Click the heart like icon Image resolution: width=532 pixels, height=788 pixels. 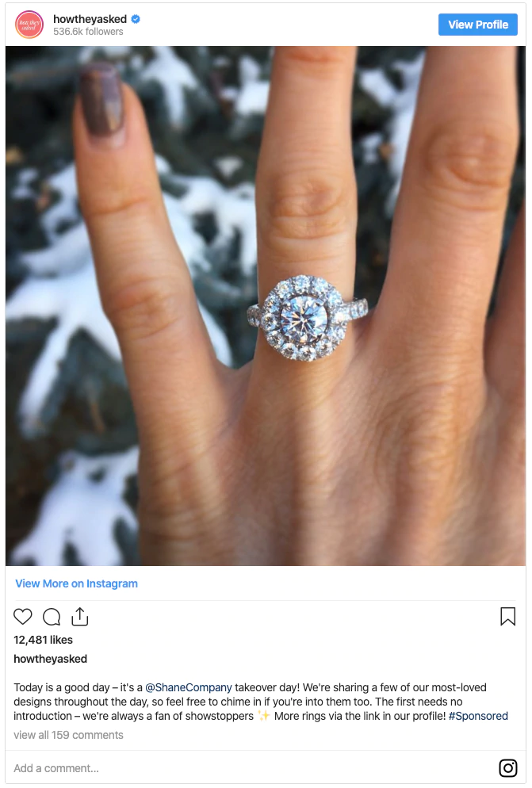23,616
